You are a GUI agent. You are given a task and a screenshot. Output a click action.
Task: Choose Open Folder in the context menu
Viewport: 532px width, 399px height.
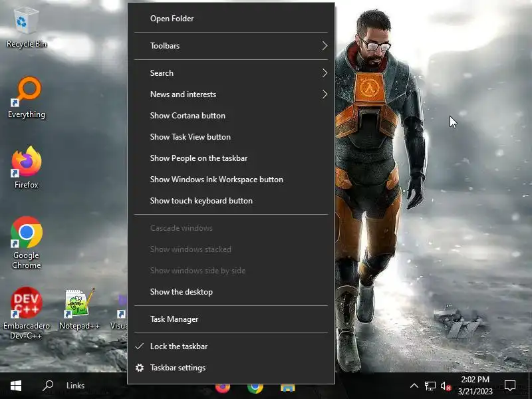(x=231, y=19)
